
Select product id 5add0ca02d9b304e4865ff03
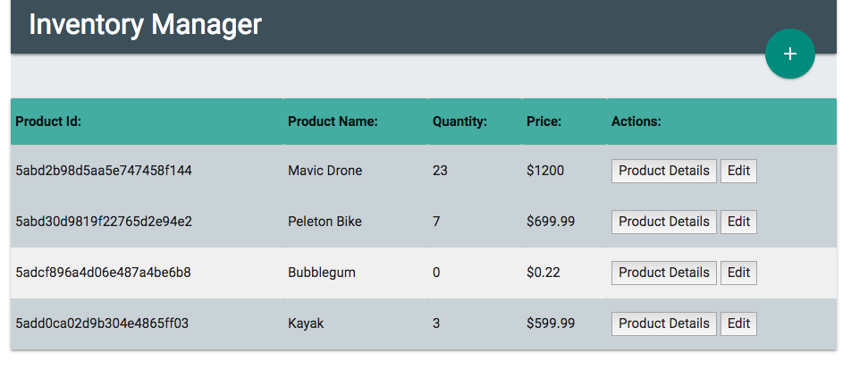click(x=102, y=323)
